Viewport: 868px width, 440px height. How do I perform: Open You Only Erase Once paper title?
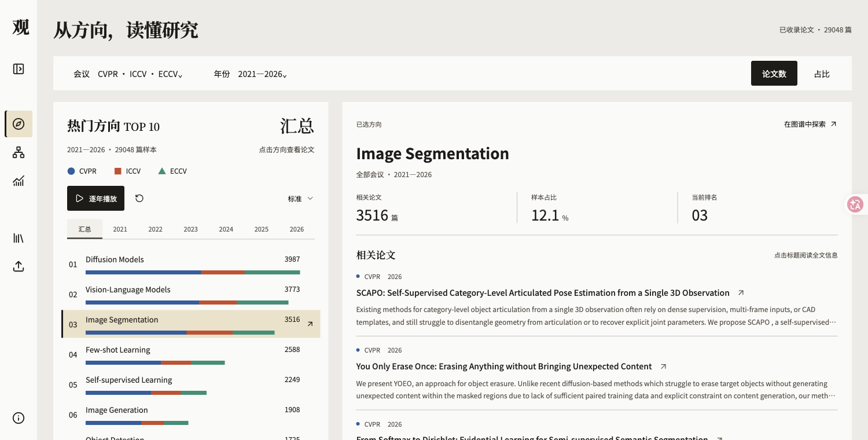click(504, 366)
